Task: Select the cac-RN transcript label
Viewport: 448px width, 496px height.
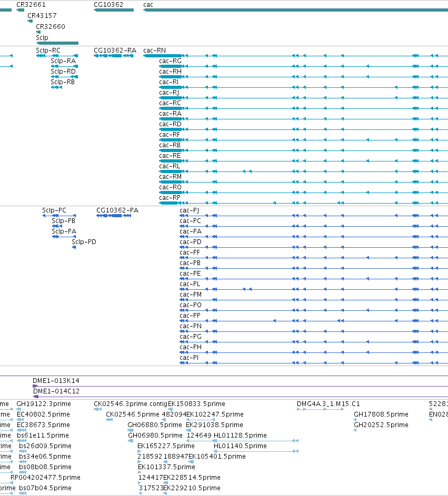Action: (154, 50)
